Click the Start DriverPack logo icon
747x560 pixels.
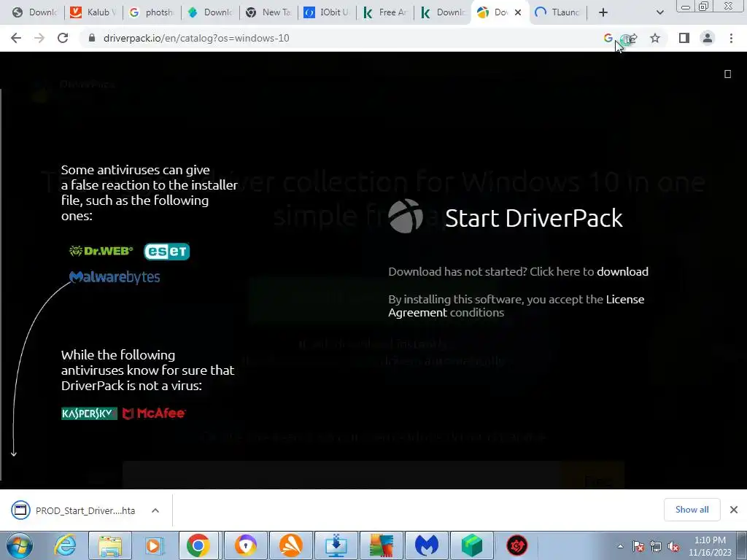coord(406,216)
